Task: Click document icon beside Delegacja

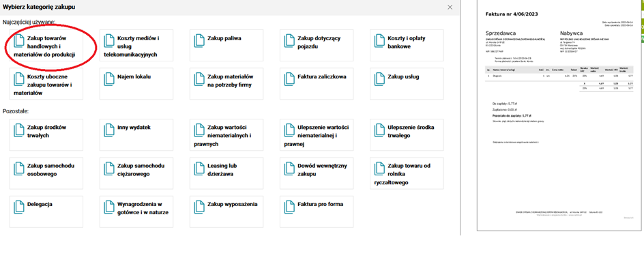Action: tap(19, 207)
